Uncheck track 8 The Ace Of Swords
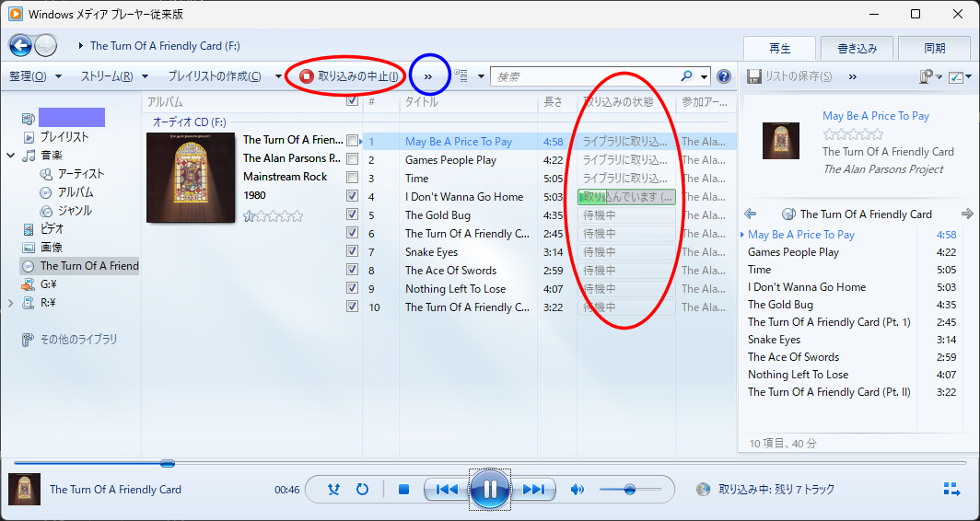This screenshot has width=980, height=521. point(353,270)
